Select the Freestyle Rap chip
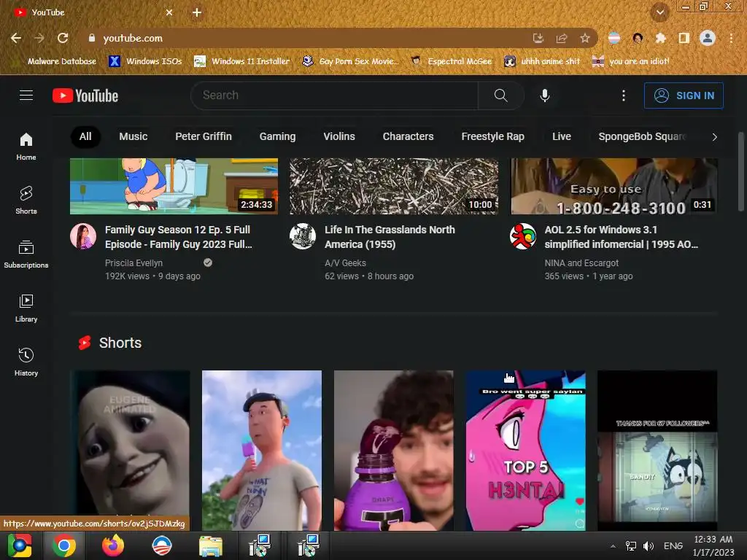 point(493,136)
